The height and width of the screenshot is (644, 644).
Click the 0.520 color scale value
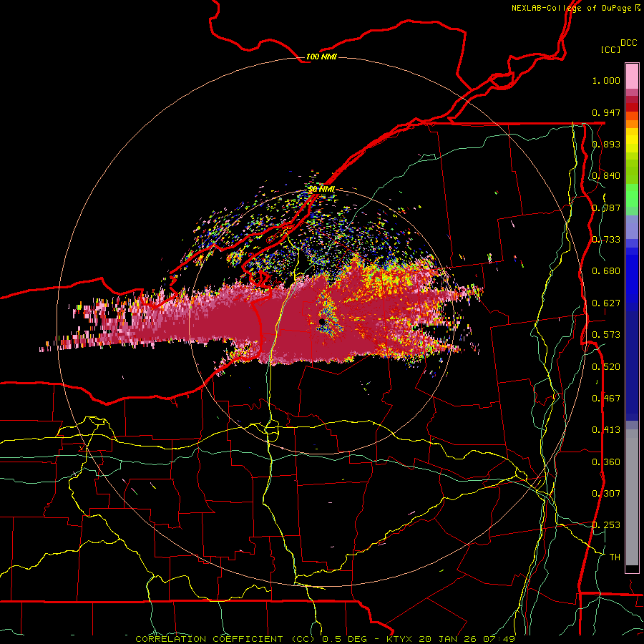[x=606, y=367]
